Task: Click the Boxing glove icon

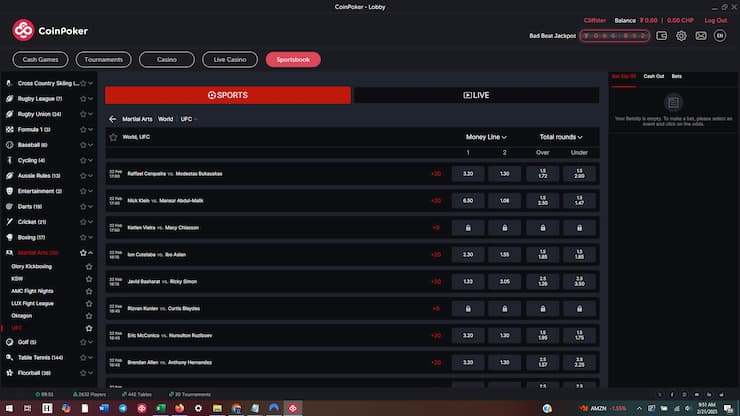Action: coord(9,238)
